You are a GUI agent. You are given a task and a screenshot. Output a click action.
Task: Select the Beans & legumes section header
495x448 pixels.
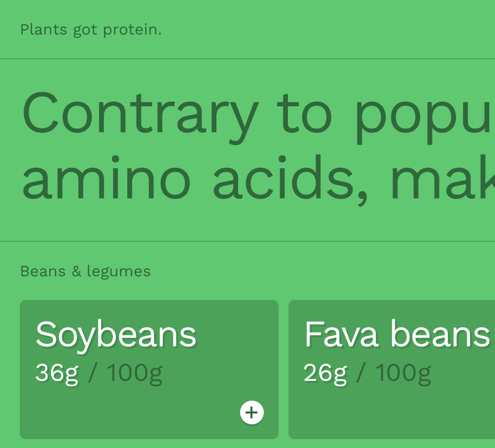pos(85,271)
